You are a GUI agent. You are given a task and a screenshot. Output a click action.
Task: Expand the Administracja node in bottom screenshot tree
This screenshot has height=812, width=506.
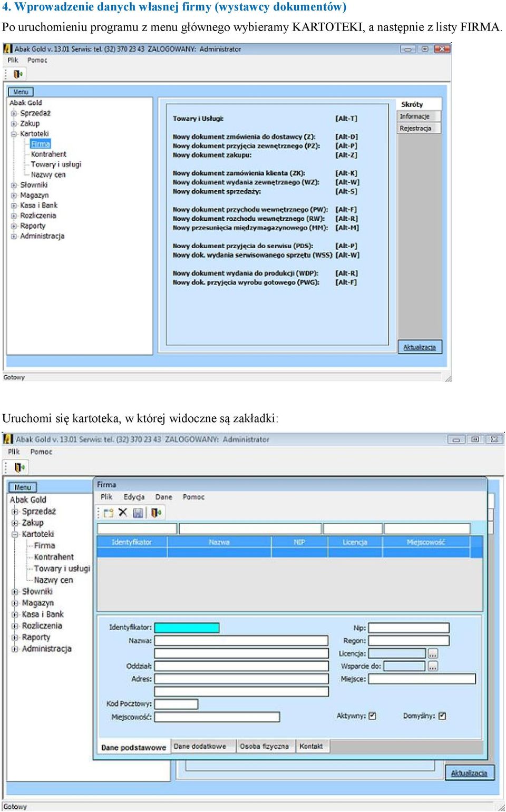(15, 649)
